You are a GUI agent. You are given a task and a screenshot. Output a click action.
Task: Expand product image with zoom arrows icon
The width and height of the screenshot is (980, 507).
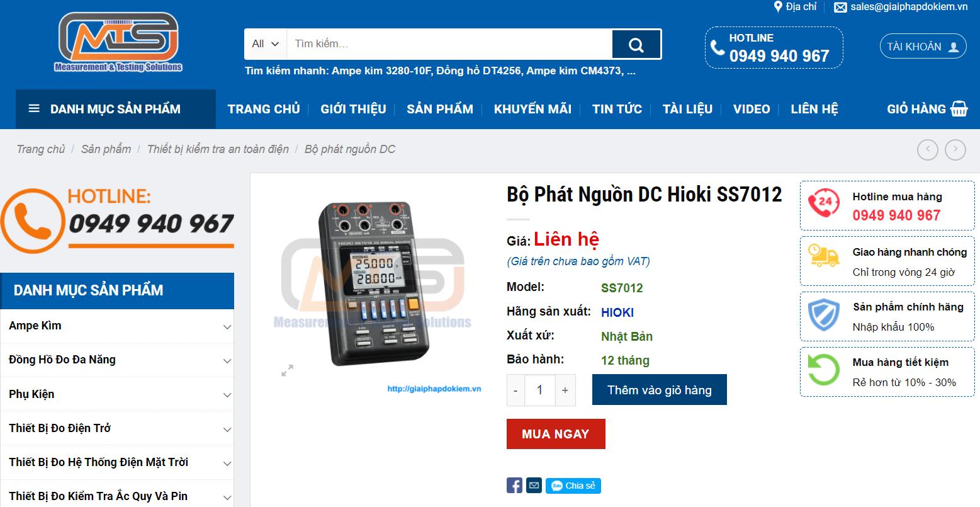(287, 370)
